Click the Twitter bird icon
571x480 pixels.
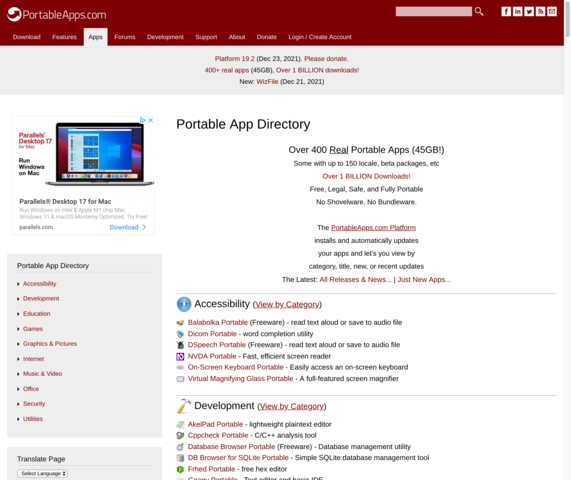click(x=529, y=11)
